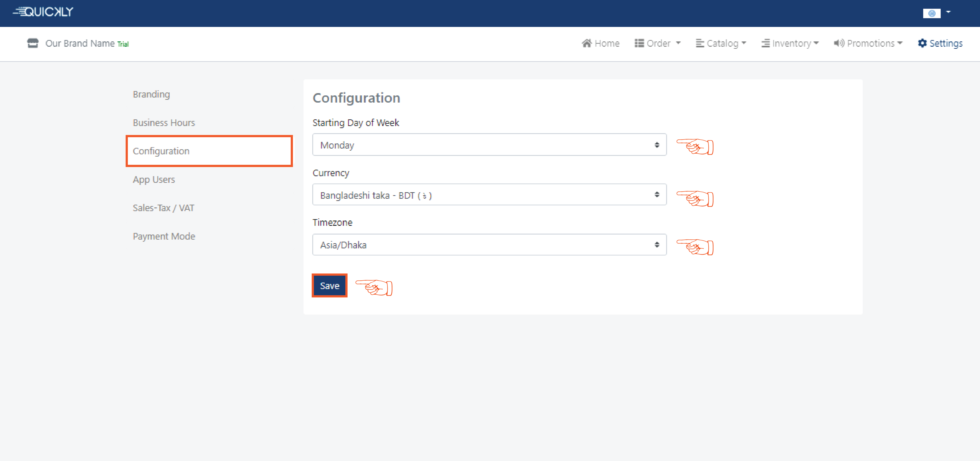
Task: Go to App Users section
Action: (x=154, y=179)
